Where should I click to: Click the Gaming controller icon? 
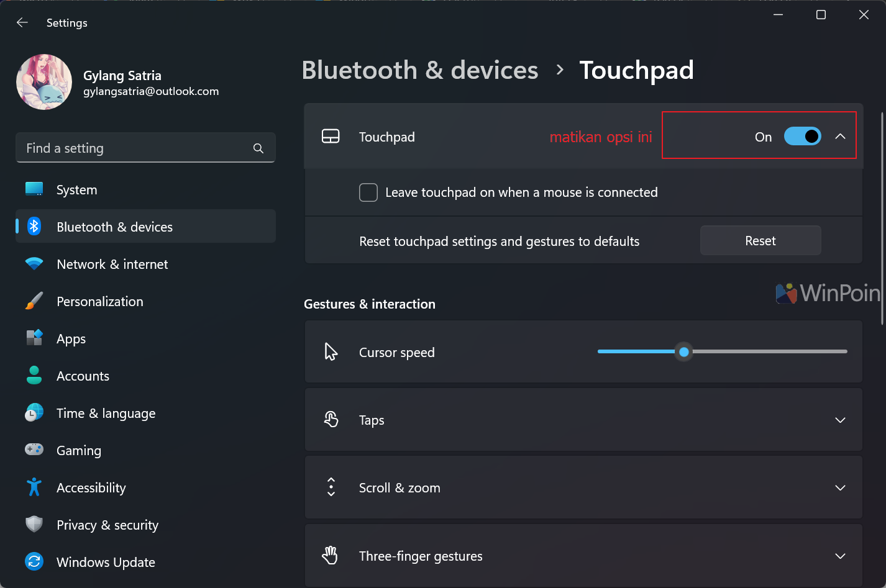[x=34, y=450]
